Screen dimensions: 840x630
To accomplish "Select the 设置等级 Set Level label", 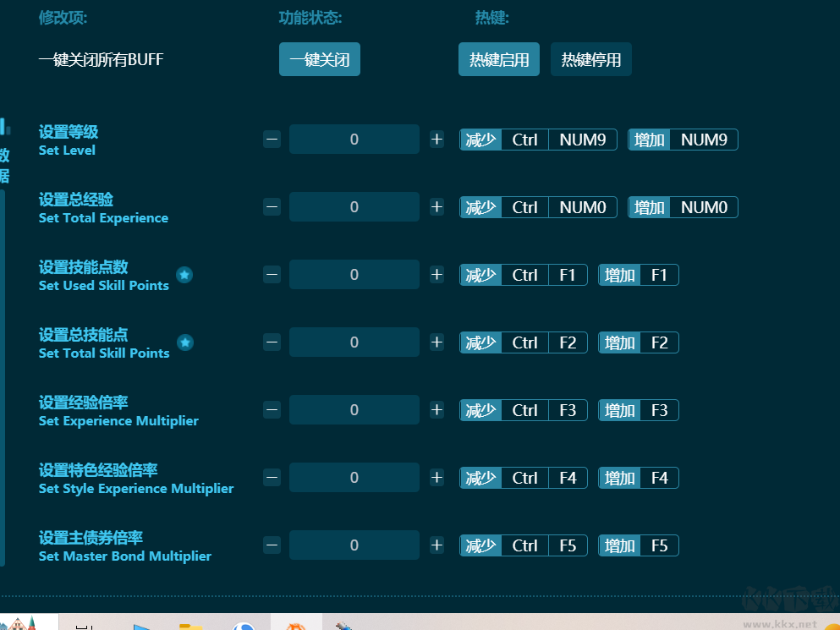I will 69,140.
